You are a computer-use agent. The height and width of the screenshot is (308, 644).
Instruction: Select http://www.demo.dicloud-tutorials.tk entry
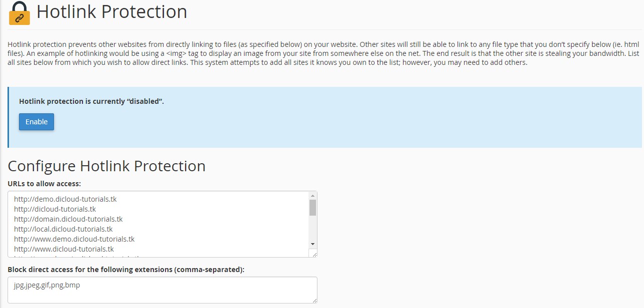pos(74,239)
